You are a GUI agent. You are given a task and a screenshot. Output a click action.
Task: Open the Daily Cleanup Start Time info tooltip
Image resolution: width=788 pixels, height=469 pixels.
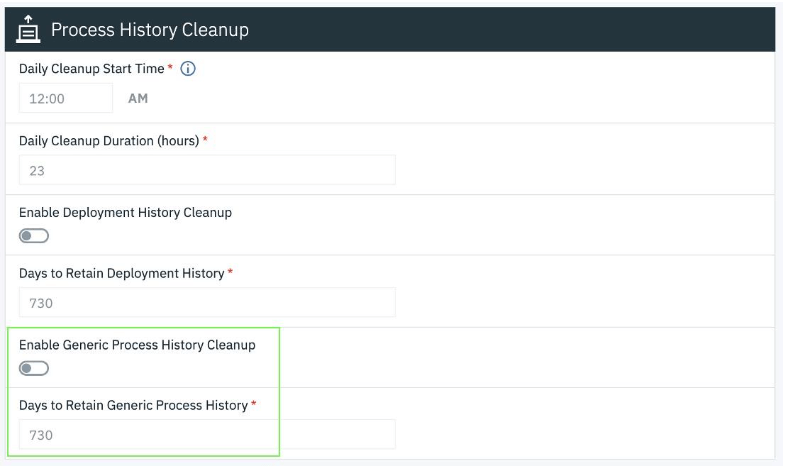coord(187,69)
